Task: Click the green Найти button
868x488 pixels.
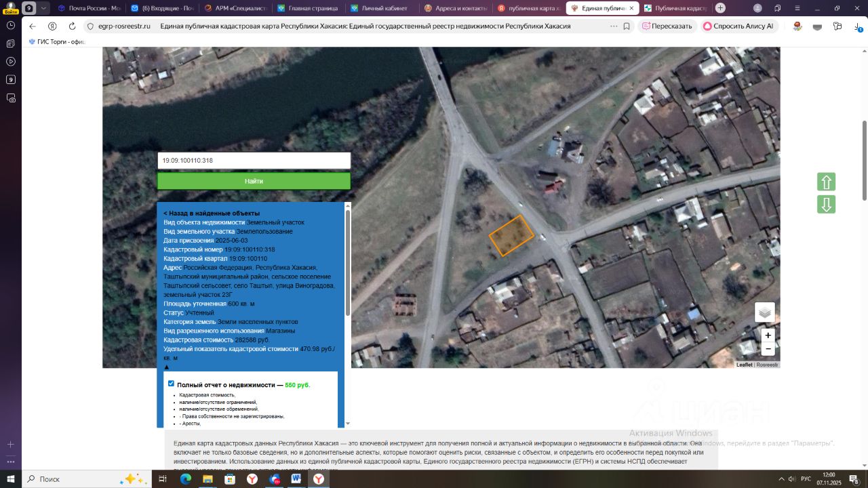Action: tap(254, 181)
